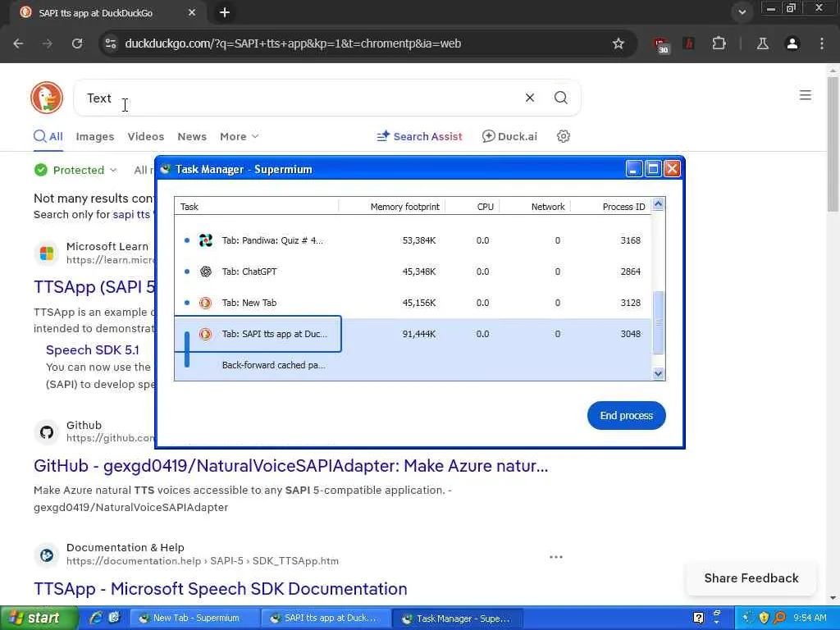Click Task Manager scroll up arrow

pos(659,204)
